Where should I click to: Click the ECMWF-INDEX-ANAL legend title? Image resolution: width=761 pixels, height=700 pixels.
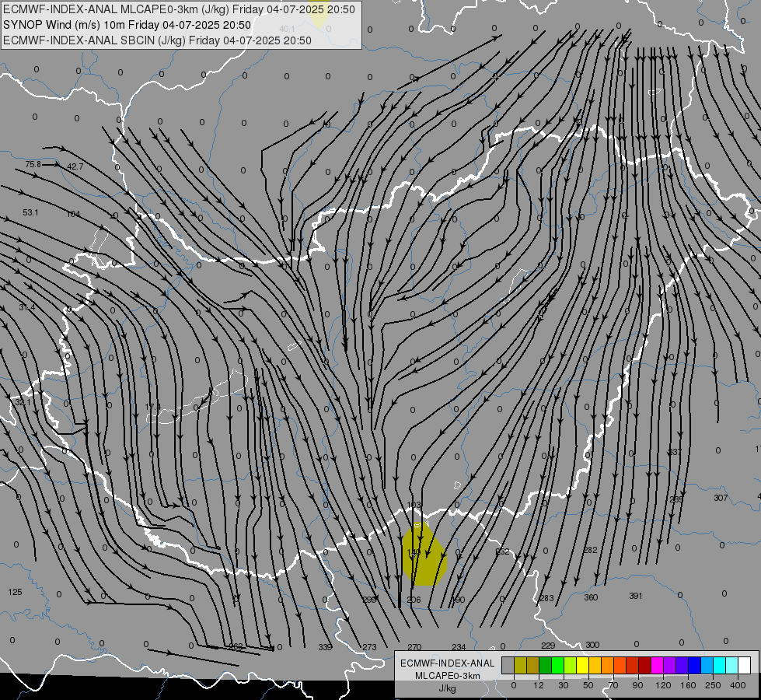click(448, 663)
